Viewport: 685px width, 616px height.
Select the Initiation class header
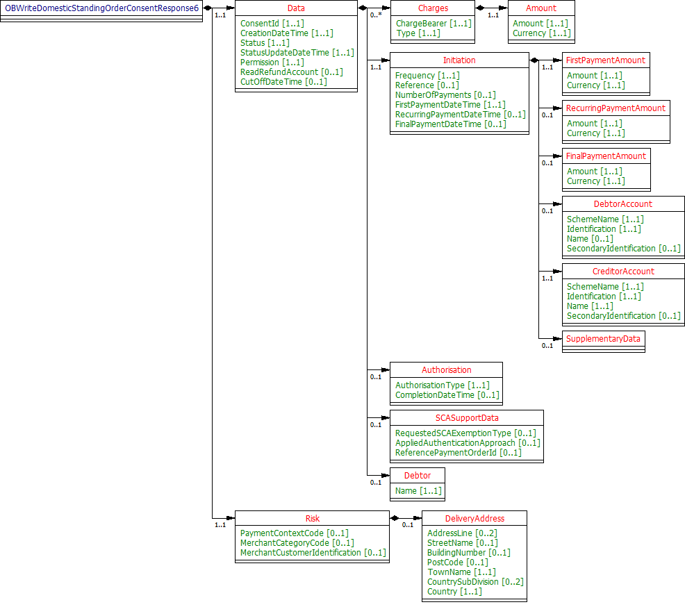tap(459, 60)
